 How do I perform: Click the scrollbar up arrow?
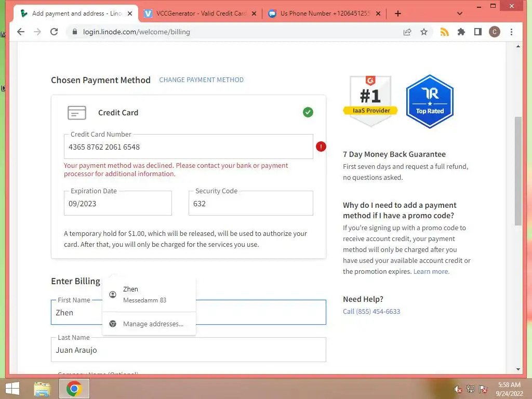[518, 46]
